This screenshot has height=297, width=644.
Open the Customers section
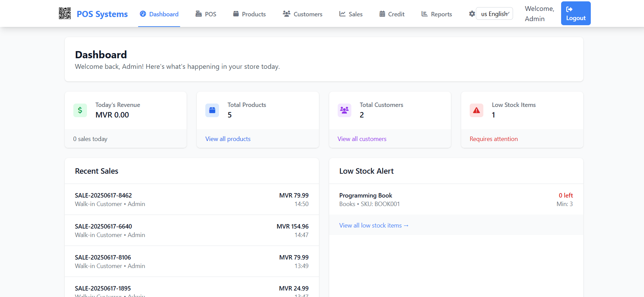coord(303,14)
